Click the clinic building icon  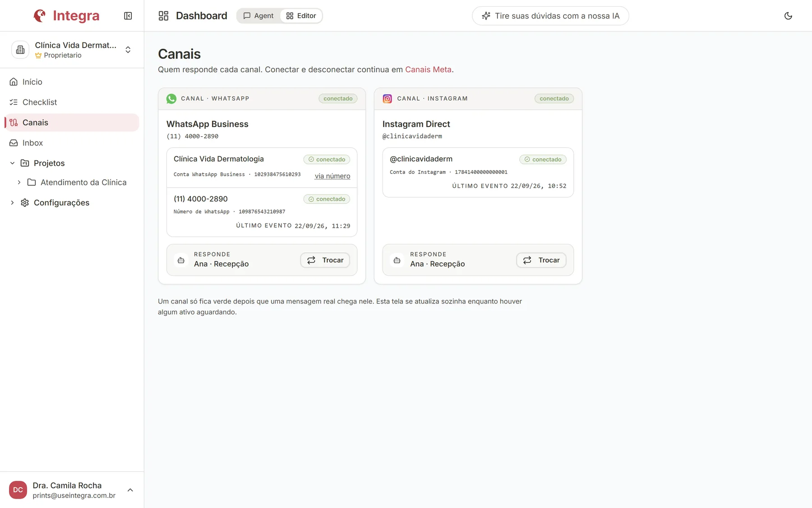20,50
